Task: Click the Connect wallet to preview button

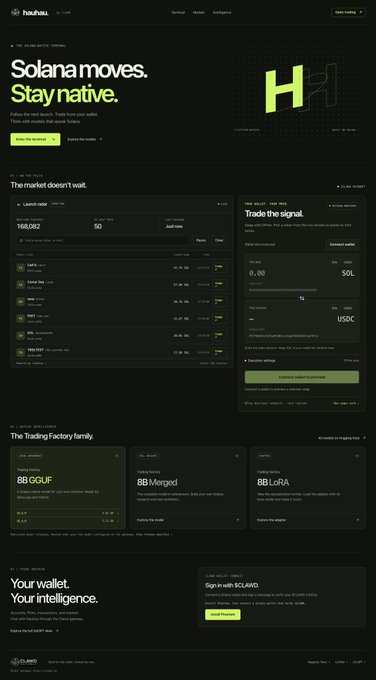Action: (302, 377)
